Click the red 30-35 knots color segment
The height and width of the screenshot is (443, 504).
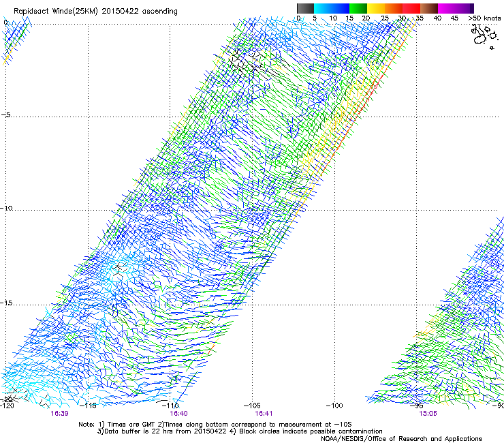(x=411, y=8)
